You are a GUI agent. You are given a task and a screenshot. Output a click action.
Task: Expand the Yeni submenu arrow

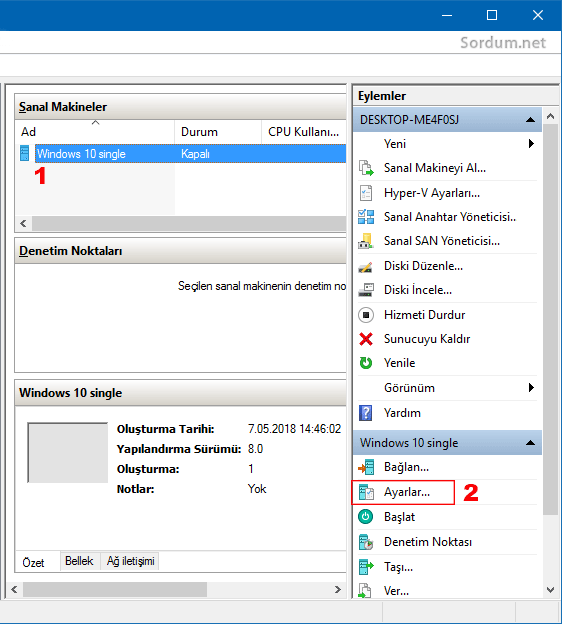tap(531, 144)
